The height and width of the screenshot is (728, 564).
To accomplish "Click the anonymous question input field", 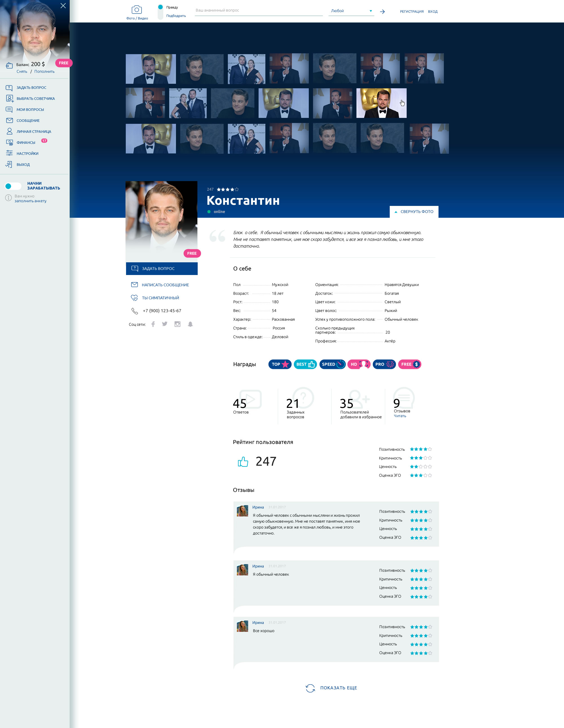I will click(258, 11).
